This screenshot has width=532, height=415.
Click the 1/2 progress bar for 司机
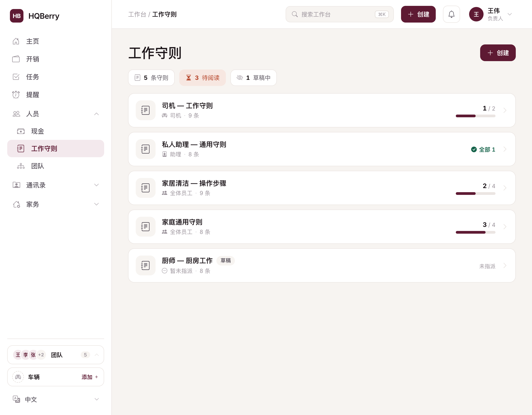pos(475,116)
